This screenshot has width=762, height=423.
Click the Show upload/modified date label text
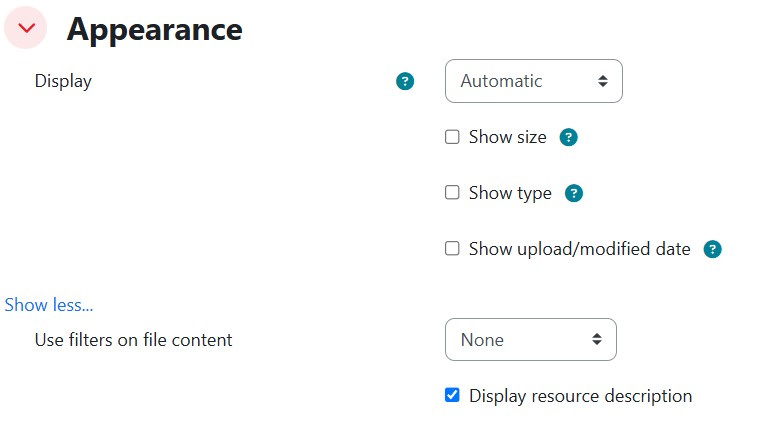point(579,249)
